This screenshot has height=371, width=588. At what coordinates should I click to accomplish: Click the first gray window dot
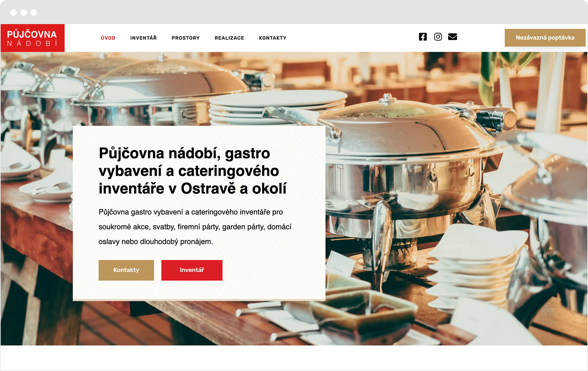pyautogui.click(x=13, y=12)
